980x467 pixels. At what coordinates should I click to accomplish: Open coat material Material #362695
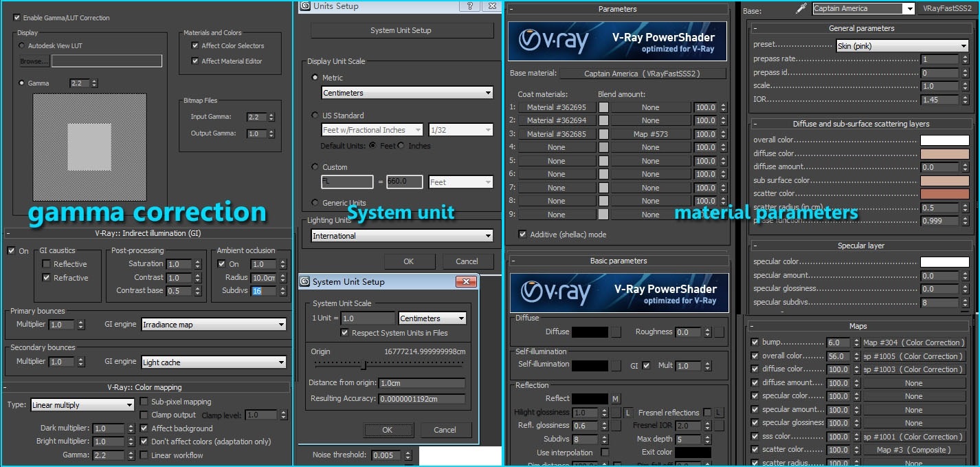tap(556, 107)
